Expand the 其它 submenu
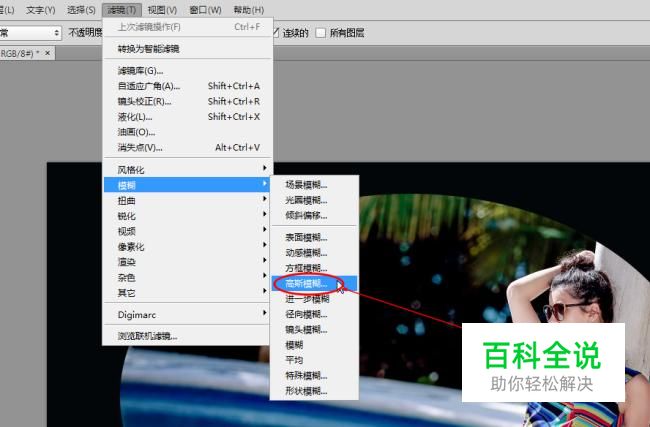The width and height of the screenshot is (650, 427). (187, 293)
